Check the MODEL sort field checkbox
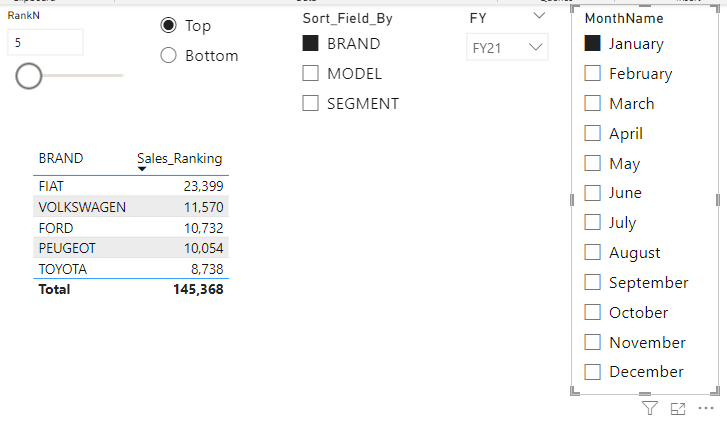This screenshot has height=443, width=727. (x=310, y=73)
